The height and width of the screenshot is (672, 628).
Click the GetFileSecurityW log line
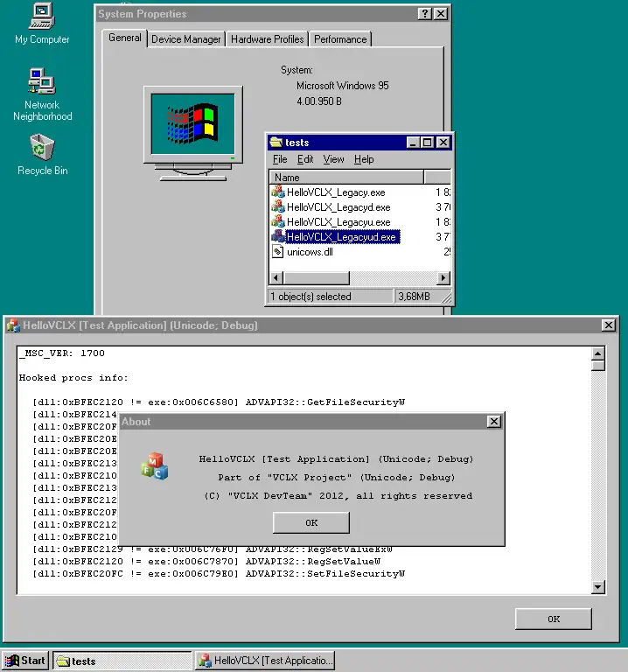point(219,402)
